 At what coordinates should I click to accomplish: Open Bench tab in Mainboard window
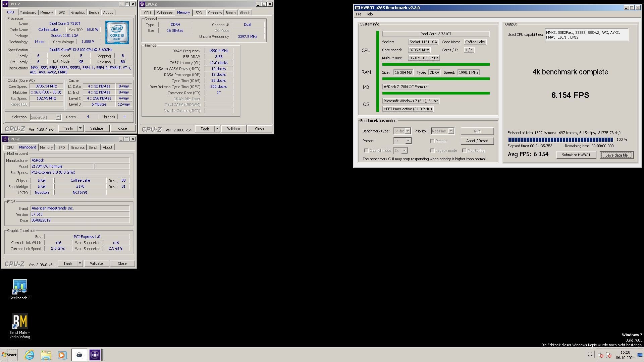click(x=94, y=147)
